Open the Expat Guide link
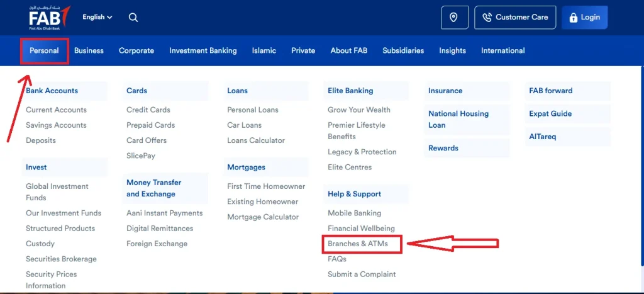This screenshot has height=294, width=644. coord(550,114)
